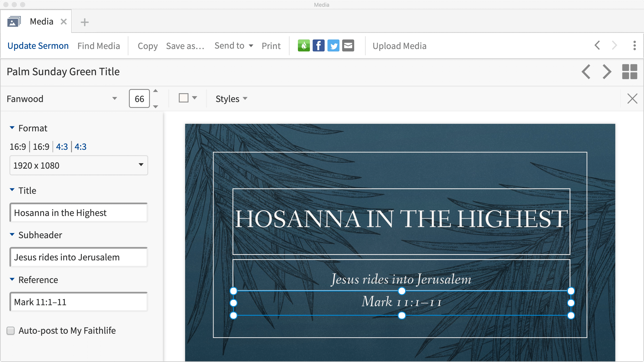Select the HOSANNA IN THE HIGHEST text box

coord(401,221)
